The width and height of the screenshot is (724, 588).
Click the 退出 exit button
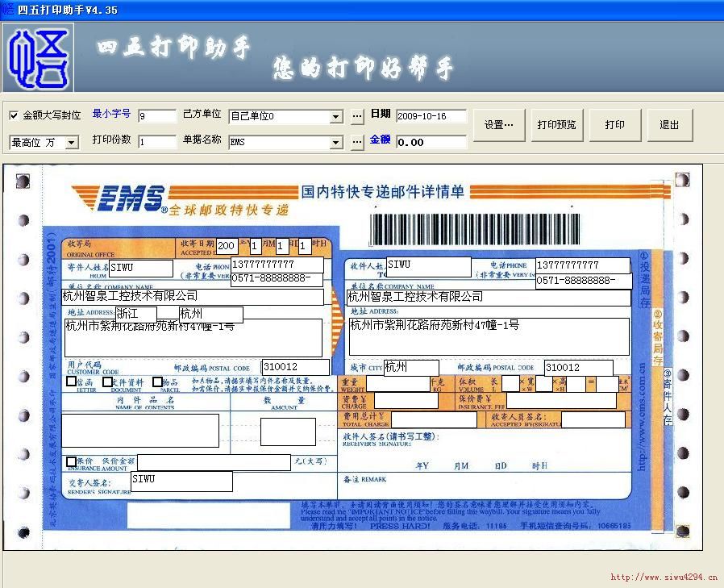669,125
